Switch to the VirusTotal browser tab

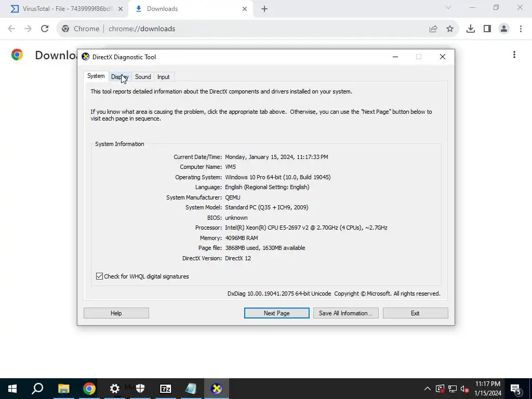pyautogui.click(x=67, y=9)
